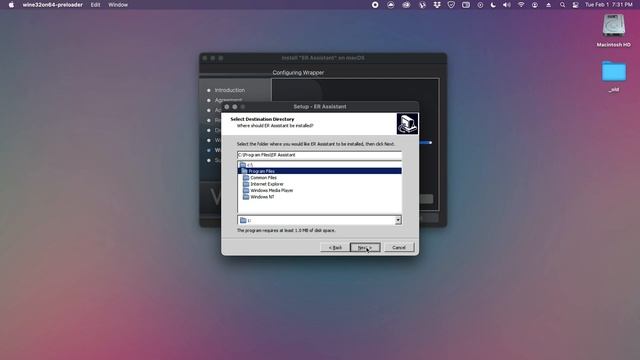The width and height of the screenshot is (640, 360).
Task: Open the drive selection dropdown arrow
Action: pos(398,220)
